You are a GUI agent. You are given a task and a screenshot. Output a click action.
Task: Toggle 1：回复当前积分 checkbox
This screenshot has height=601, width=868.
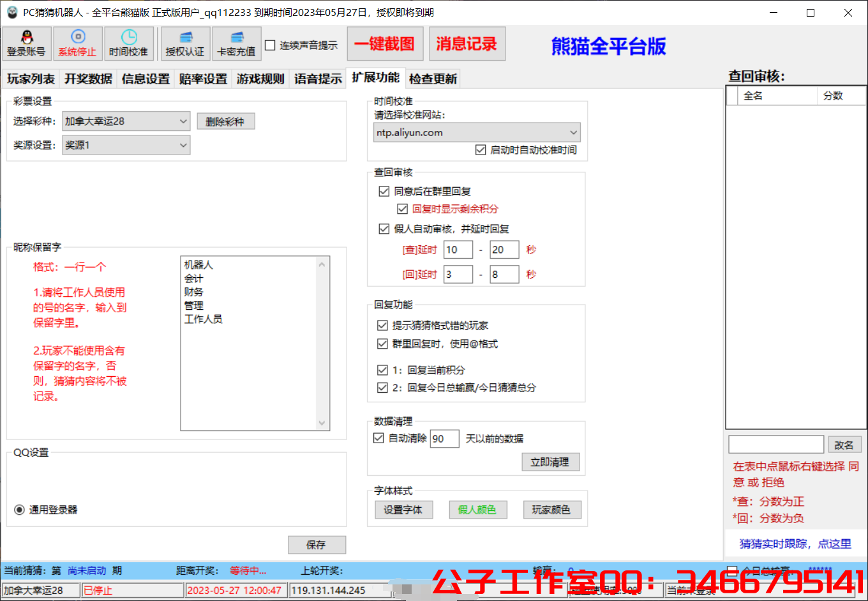(x=382, y=370)
